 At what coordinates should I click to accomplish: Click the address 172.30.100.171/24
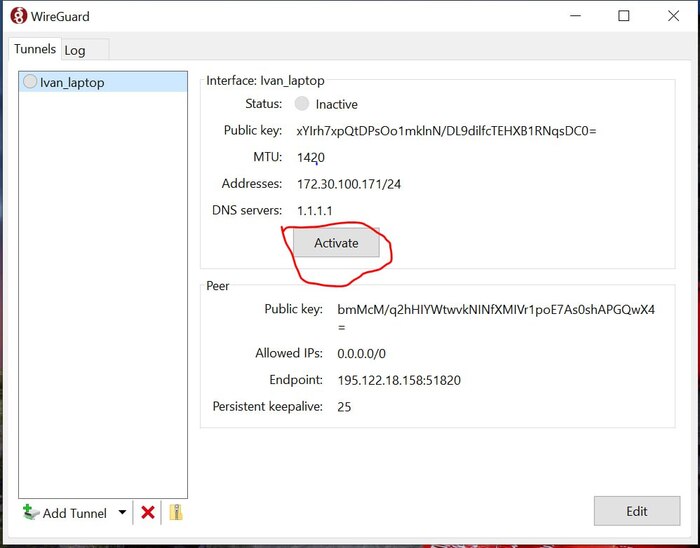tap(349, 184)
